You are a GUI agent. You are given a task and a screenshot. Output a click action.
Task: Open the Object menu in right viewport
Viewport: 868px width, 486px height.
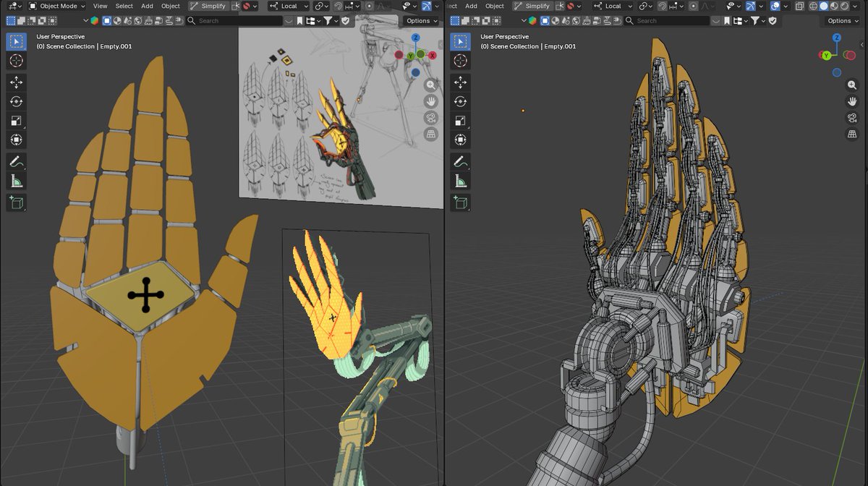coord(495,6)
